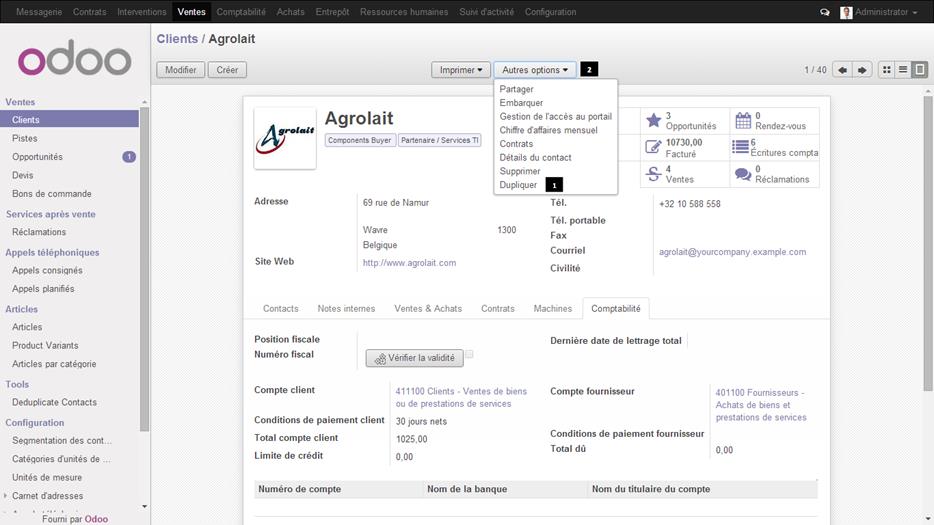
Task: Open Comptabilité in top menu
Action: (241, 12)
